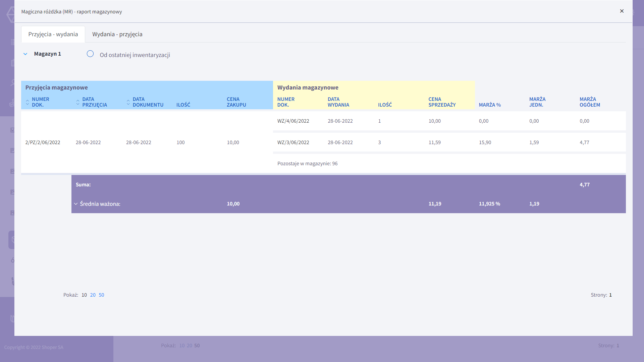
Task: Click receipt document 2/PZ/2/06/2022
Action: coord(43,142)
